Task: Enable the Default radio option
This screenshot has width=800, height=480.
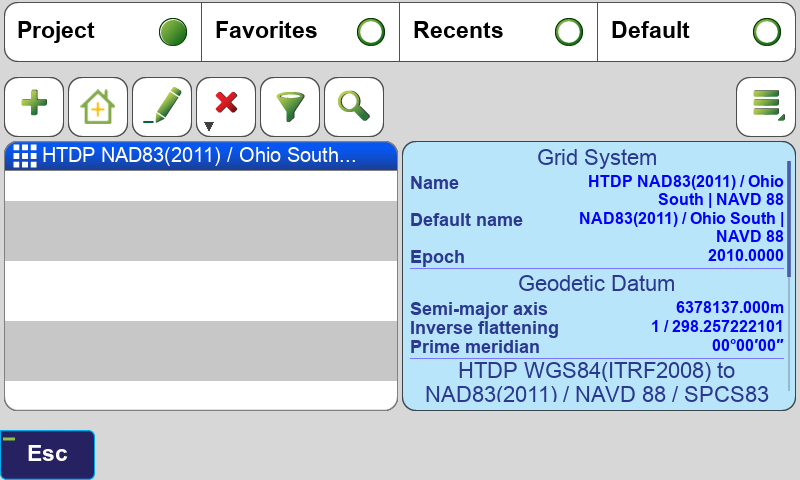Action: [x=767, y=32]
